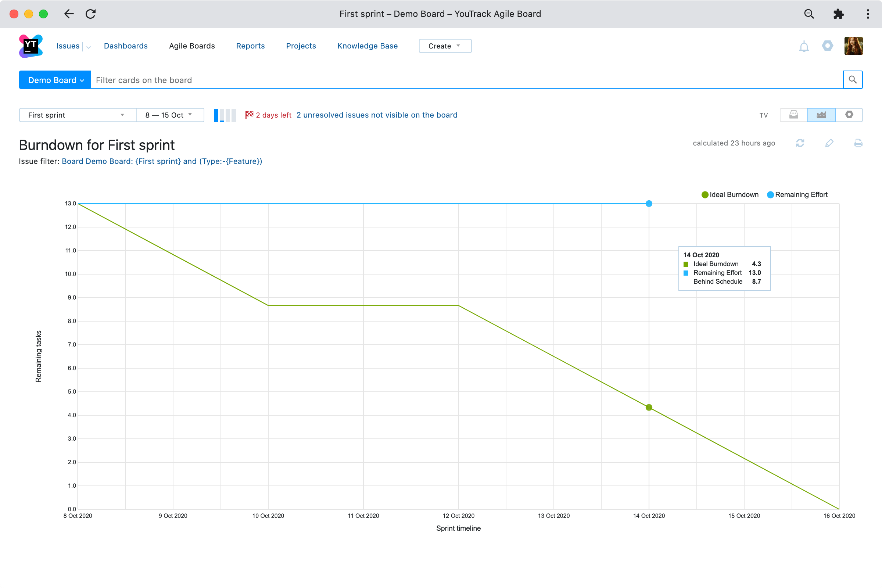Open the Create dropdown button
This screenshot has width=882, height=588.
coord(445,46)
